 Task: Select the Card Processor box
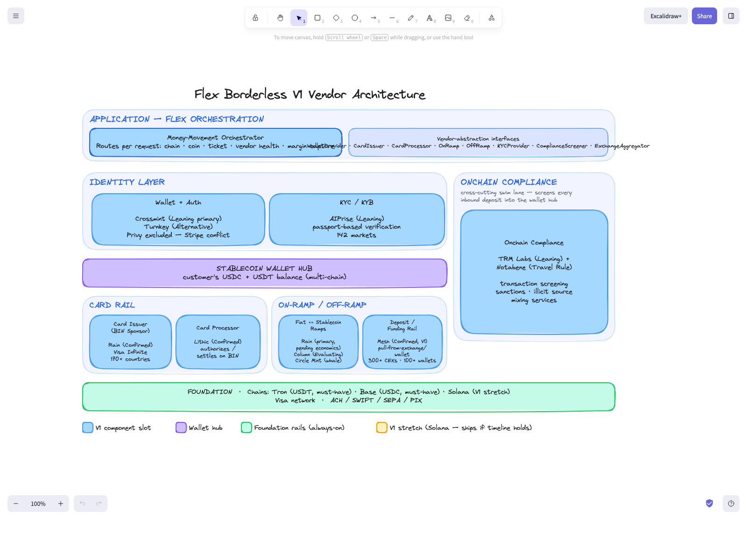click(218, 342)
